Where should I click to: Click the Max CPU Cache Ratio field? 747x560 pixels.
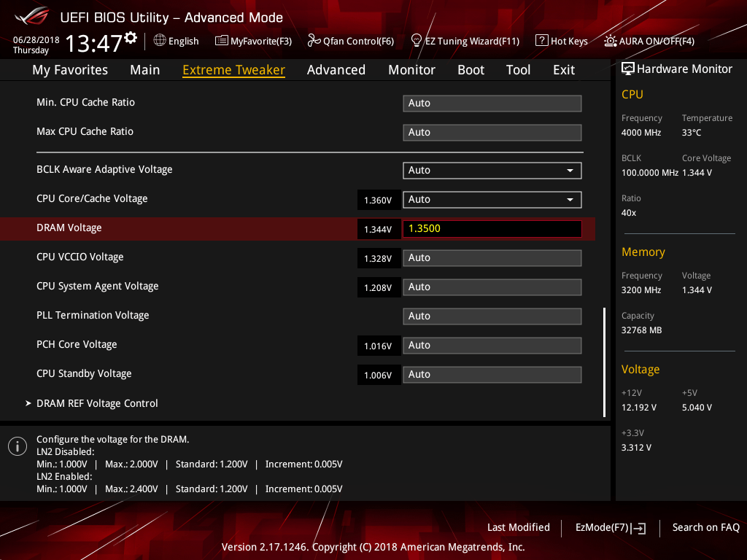pos(492,133)
